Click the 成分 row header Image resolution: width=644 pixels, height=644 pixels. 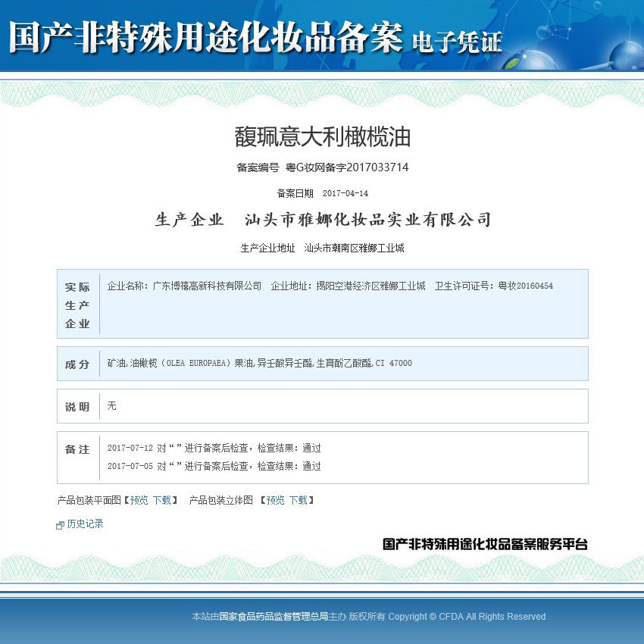(x=77, y=364)
